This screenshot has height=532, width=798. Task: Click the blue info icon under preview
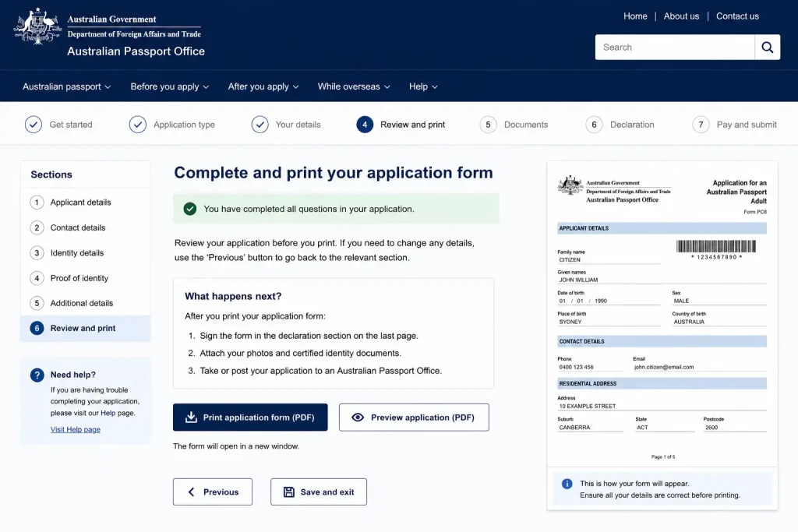[x=567, y=484]
